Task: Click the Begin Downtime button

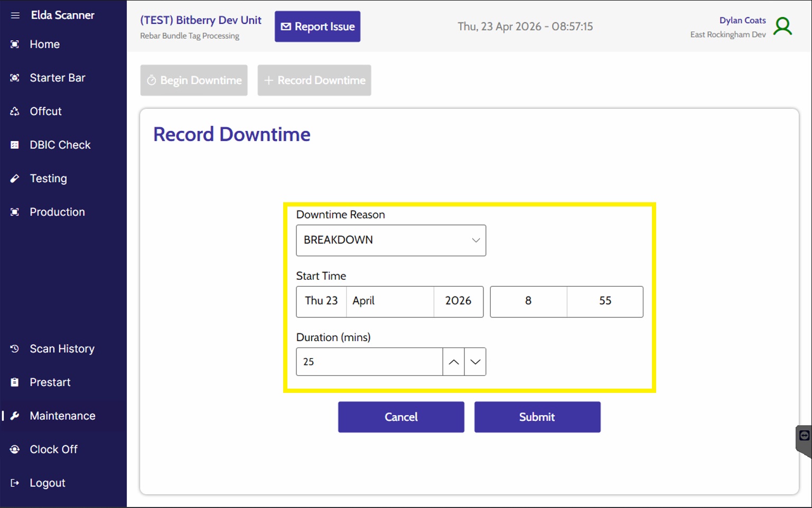Action: click(194, 80)
